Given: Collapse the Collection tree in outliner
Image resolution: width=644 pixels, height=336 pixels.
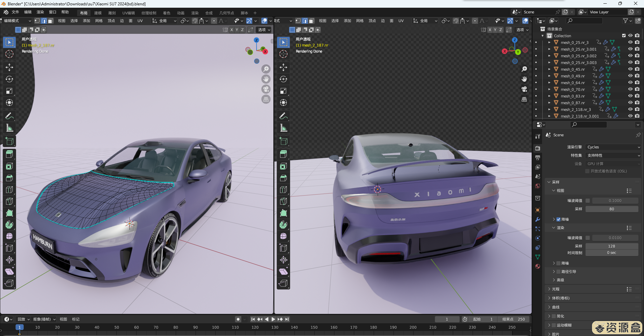Looking at the screenshot, I should pyautogui.click(x=543, y=36).
